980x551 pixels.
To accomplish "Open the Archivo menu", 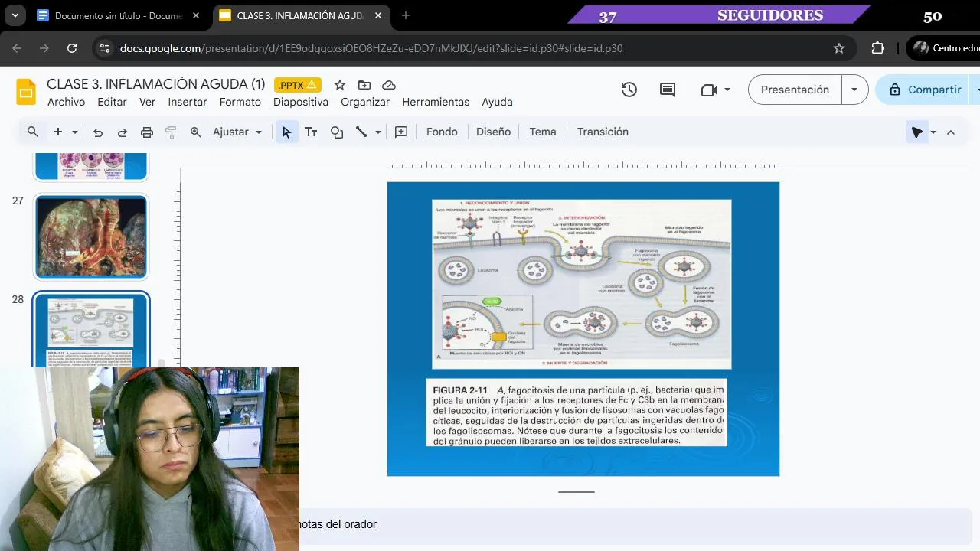I will [67, 102].
